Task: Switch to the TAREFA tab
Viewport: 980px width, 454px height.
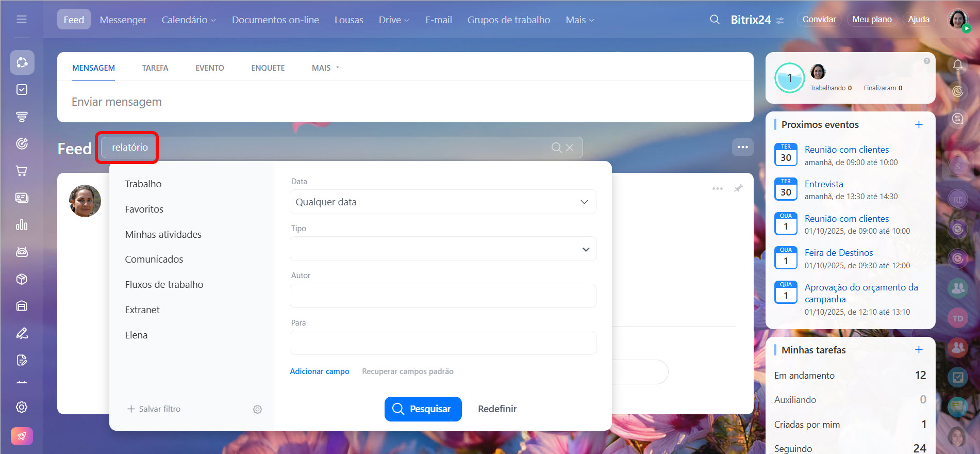Action: point(155,68)
